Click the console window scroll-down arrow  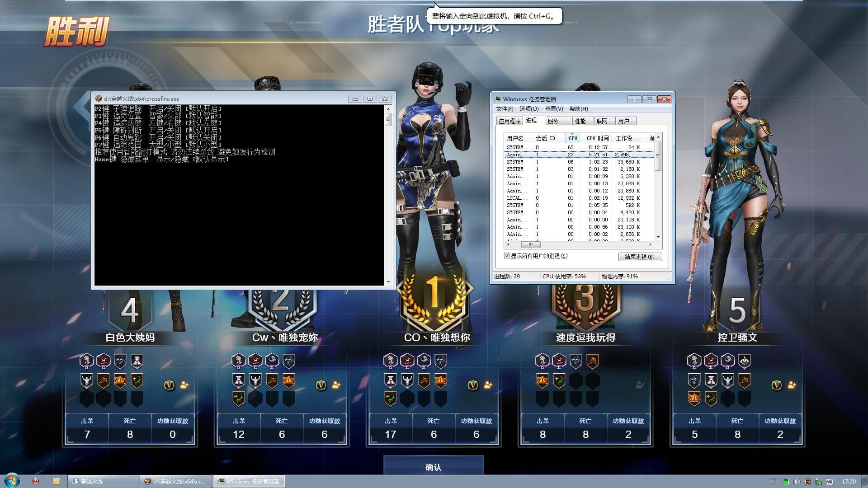[x=388, y=282]
